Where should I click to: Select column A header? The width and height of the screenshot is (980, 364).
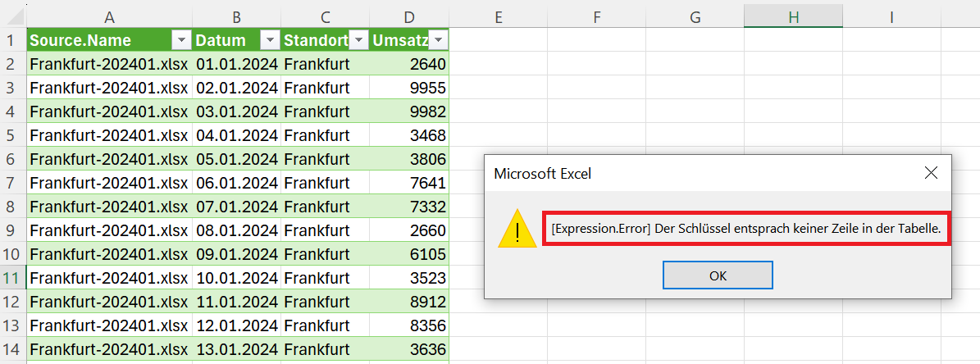[109, 18]
